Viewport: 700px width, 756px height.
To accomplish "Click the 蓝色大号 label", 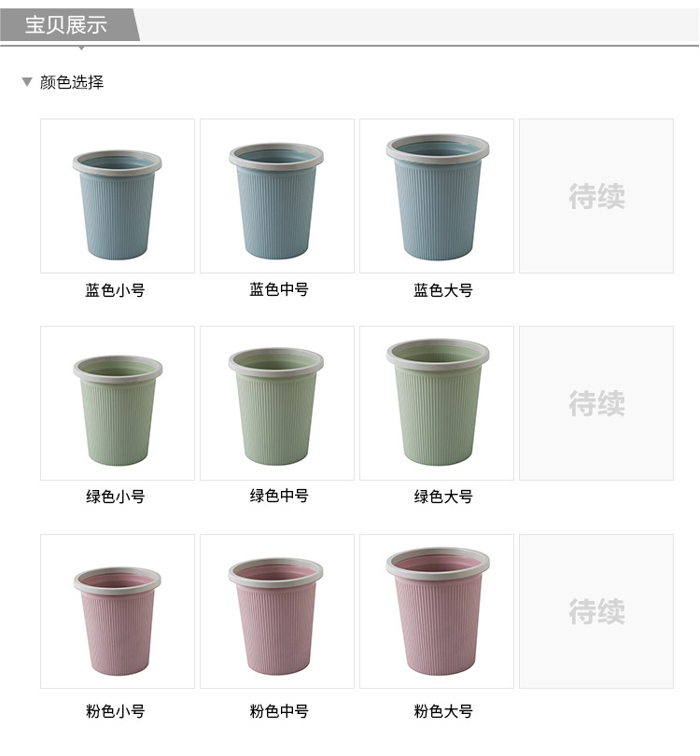I will pyautogui.click(x=443, y=290).
